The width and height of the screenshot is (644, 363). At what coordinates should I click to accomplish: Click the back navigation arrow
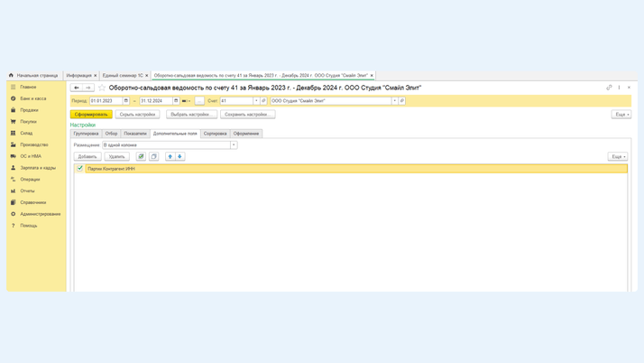click(x=77, y=88)
